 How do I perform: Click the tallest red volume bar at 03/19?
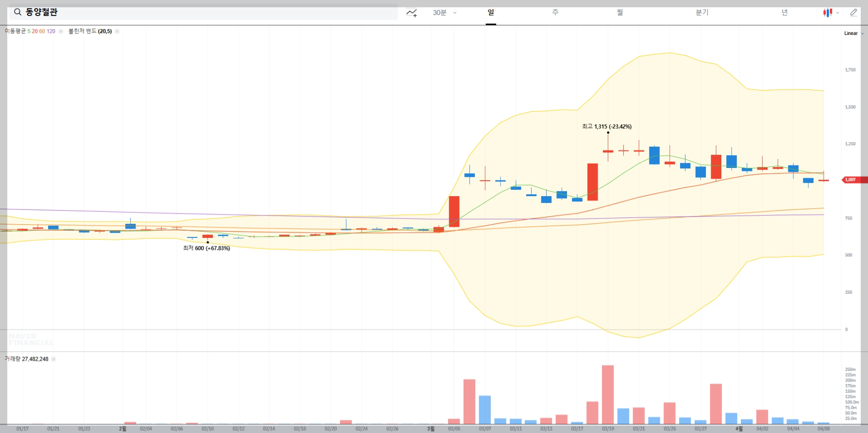click(608, 395)
